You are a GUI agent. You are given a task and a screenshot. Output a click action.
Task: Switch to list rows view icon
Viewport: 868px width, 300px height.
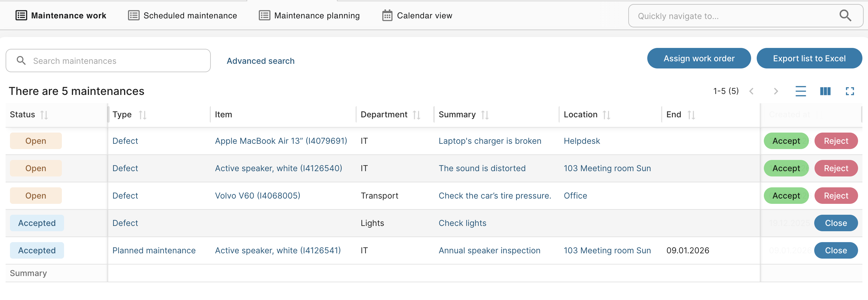point(800,91)
